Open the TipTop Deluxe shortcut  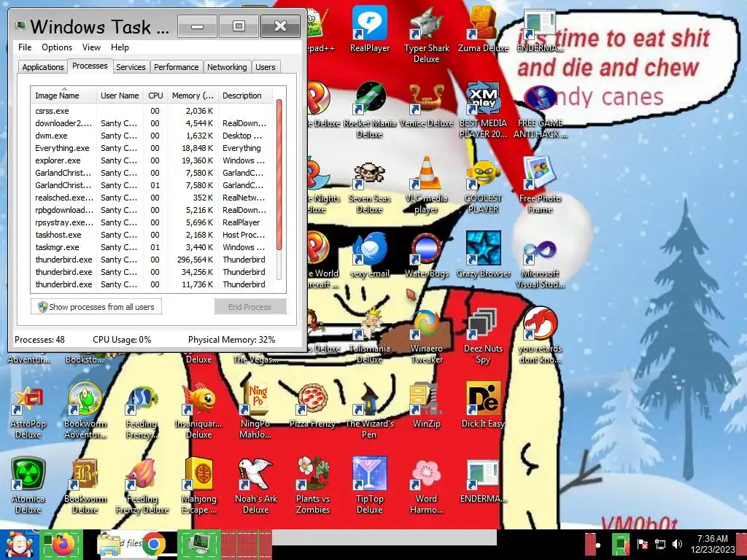pos(370,486)
